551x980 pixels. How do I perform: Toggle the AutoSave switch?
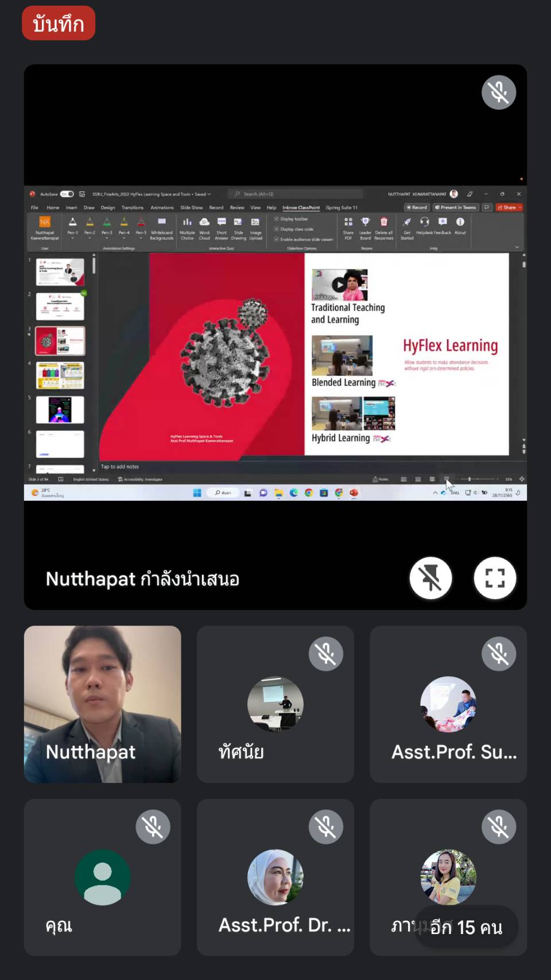[x=67, y=194]
